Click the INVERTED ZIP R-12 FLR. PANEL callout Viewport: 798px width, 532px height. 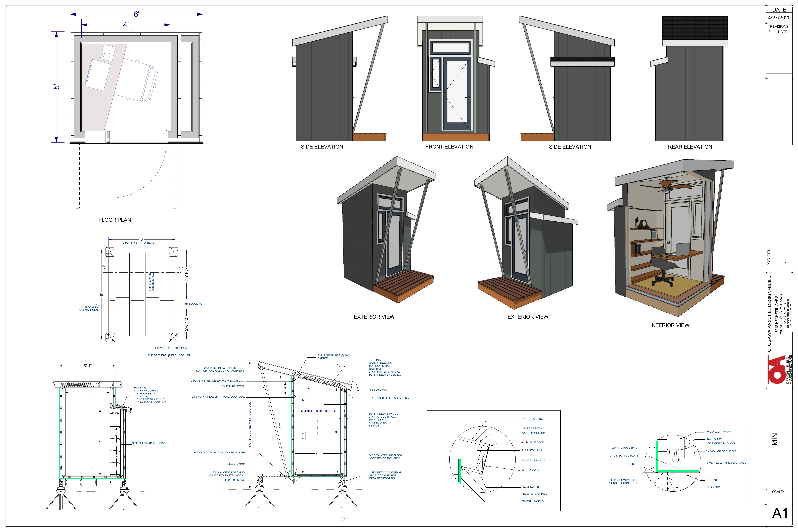(726, 463)
